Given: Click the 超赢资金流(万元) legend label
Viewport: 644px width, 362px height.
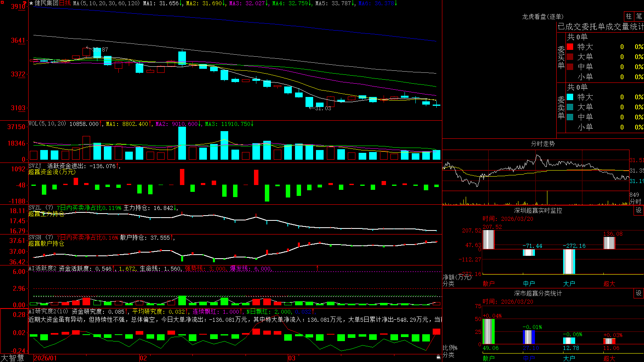Looking at the screenshot, I should click(x=52, y=172).
